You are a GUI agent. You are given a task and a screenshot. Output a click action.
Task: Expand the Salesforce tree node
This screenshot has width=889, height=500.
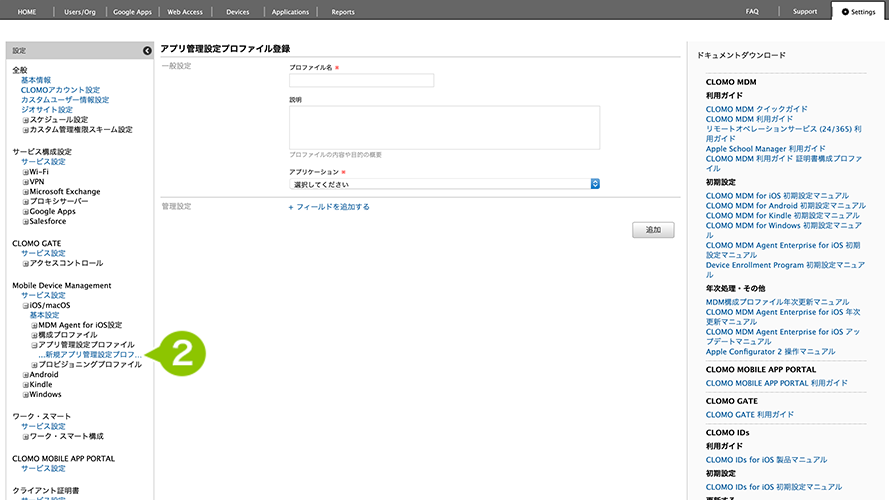(x=26, y=222)
